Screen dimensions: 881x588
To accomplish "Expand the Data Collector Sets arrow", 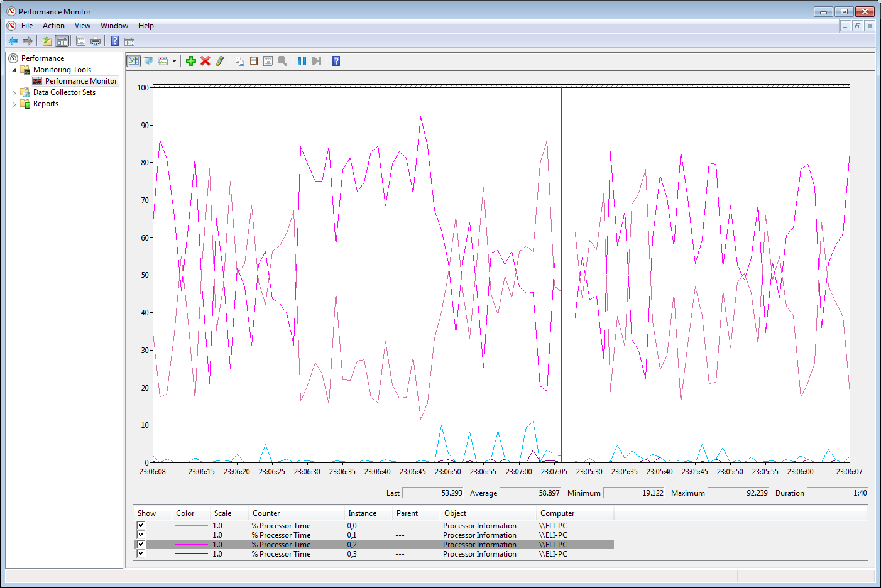I will [14, 93].
